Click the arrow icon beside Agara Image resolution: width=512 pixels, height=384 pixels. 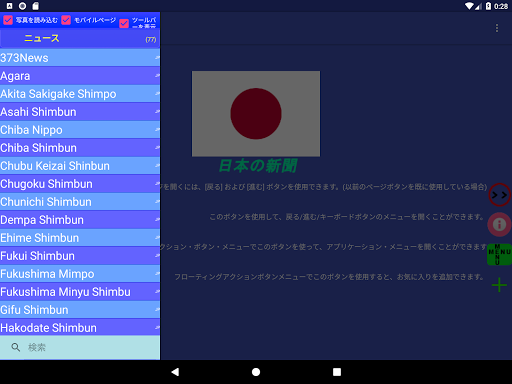pyautogui.click(x=157, y=76)
